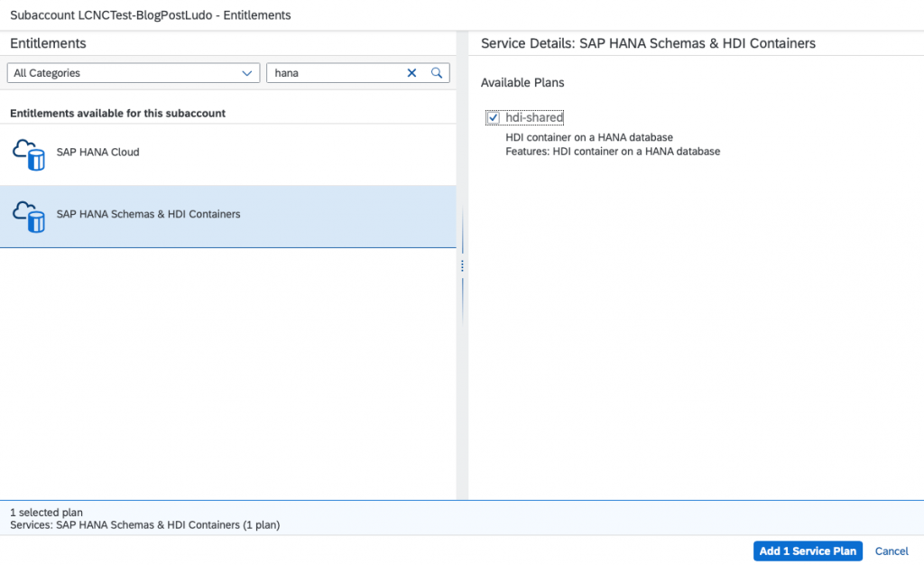
Task: Select SAP HANA Schemas & HDI Containers row
Action: [227, 217]
